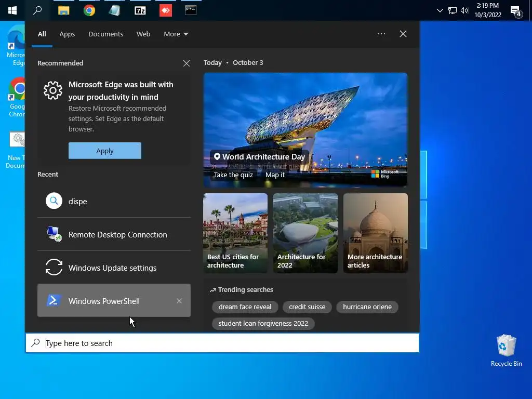Screen dimensions: 532x399
Task: Open Command Prompt from the taskbar
Action: [x=191, y=10]
